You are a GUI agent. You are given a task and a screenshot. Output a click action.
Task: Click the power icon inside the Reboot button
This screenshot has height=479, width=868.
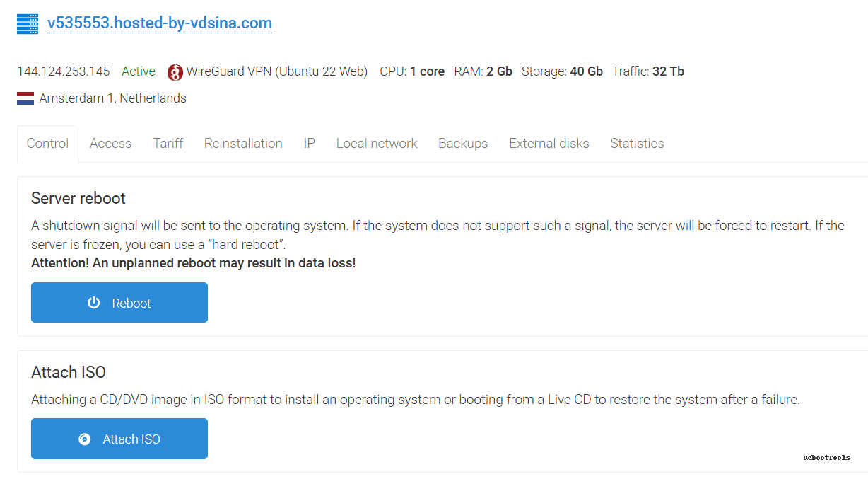click(94, 302)
